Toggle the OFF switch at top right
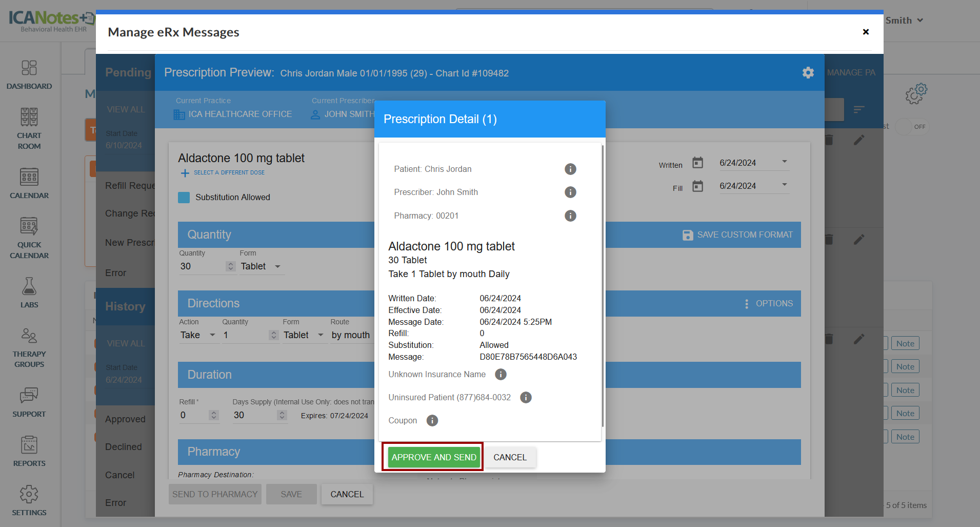The height and width of the screenshot is (527, 980). [912, 127]
